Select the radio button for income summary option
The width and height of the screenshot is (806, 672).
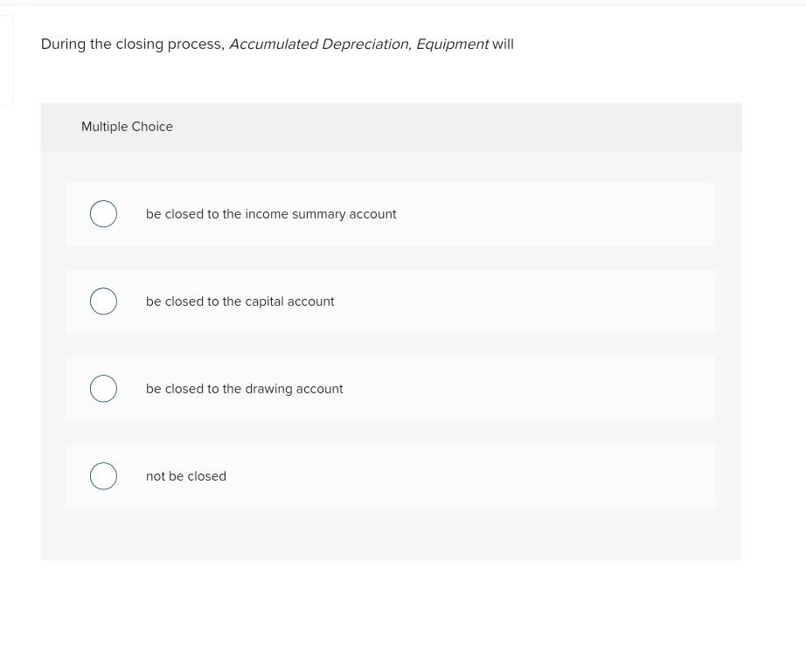coord(103,213)
